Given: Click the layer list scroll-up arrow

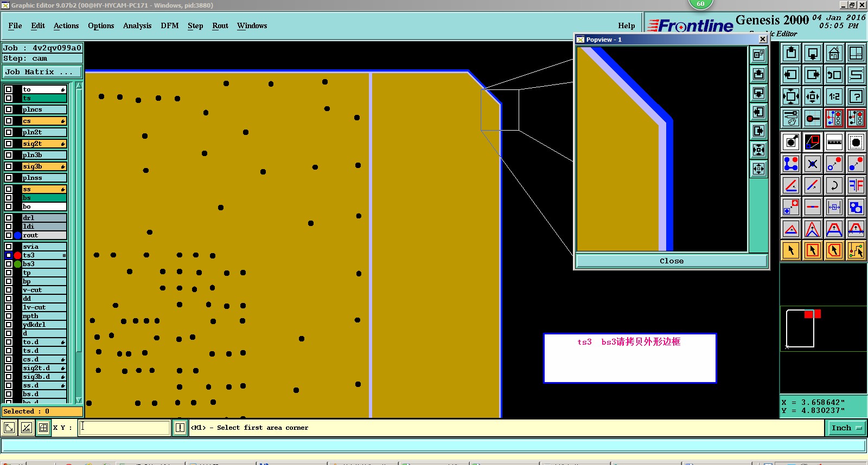Looking at the screenshot, I should click(x=79, y=86).
